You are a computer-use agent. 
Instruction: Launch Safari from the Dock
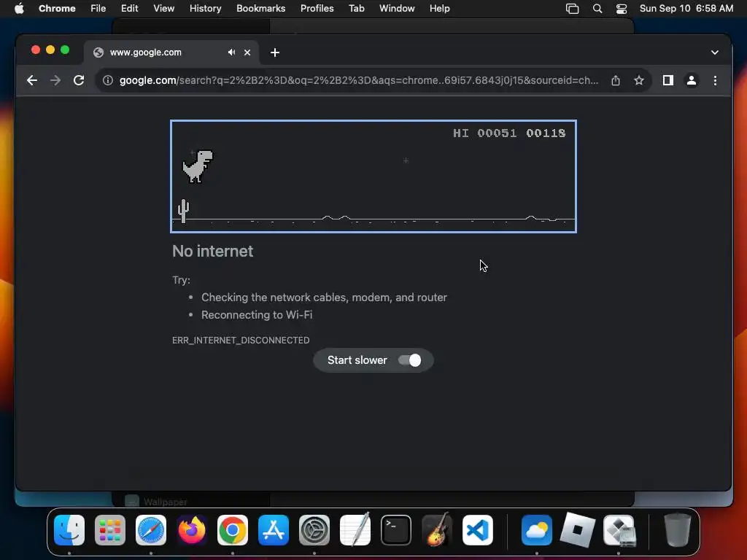pyautogui.click(x=151, y=530)
